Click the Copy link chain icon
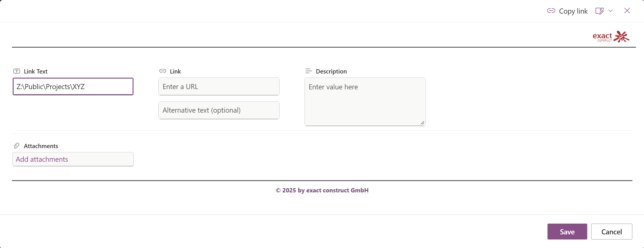 click(x=551, y=11)
